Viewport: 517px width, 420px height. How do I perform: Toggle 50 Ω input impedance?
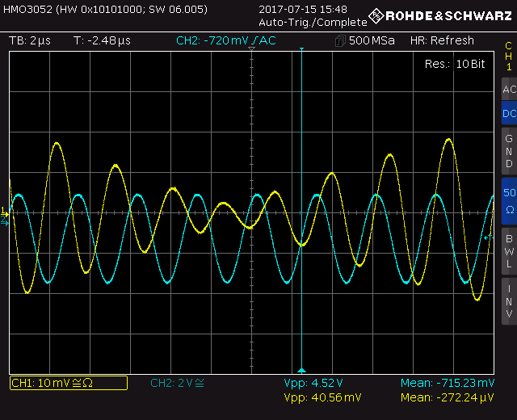(508, 201)
